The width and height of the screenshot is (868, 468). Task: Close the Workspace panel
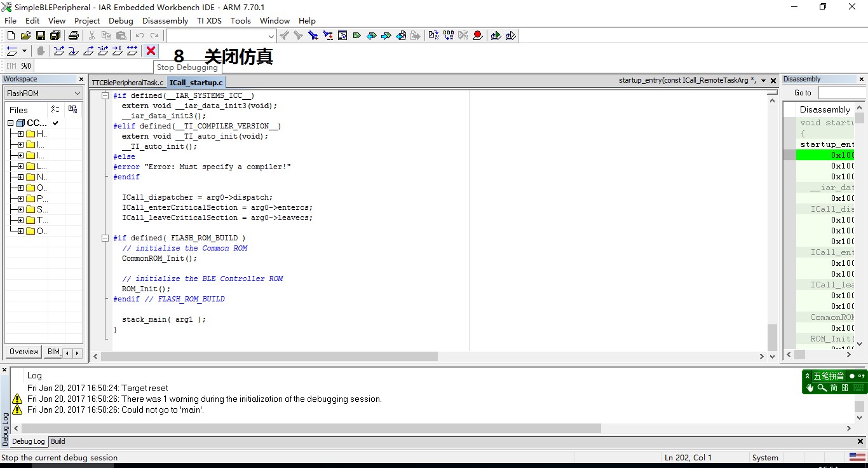pos(81,79)
